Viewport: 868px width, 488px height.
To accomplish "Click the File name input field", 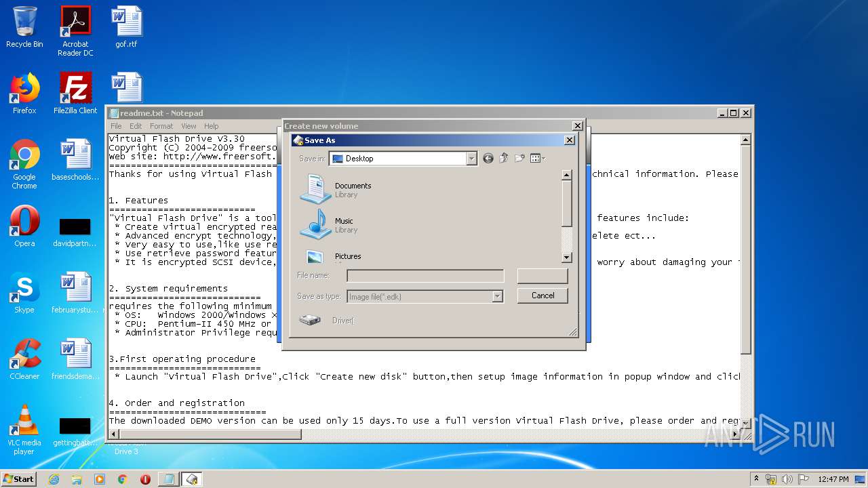I will (x=425, y=276).
